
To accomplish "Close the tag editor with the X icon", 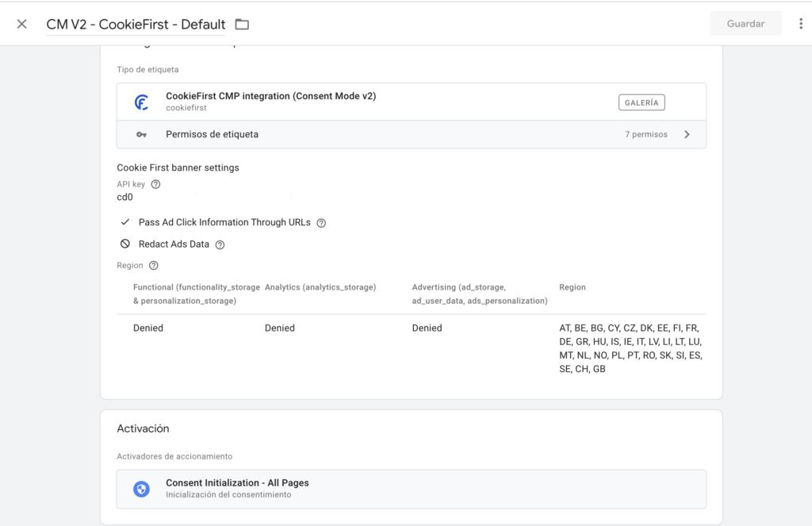I will coord(21,24).
